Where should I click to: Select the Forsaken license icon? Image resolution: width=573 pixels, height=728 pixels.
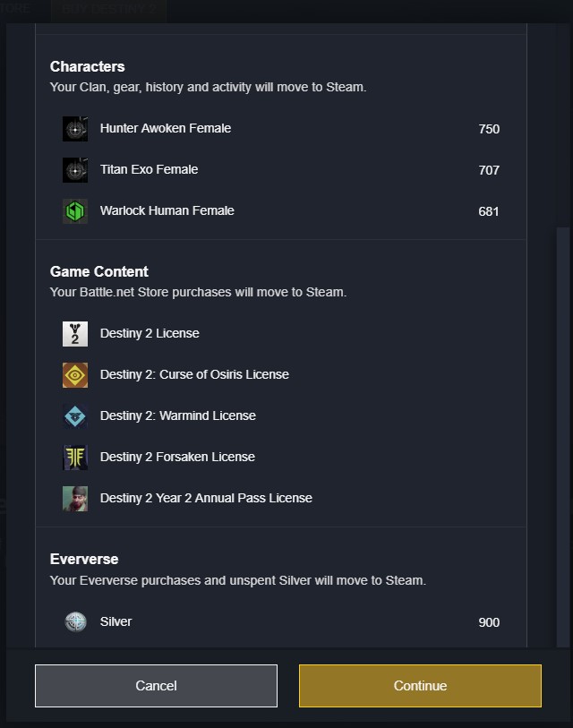coord(75,457)
